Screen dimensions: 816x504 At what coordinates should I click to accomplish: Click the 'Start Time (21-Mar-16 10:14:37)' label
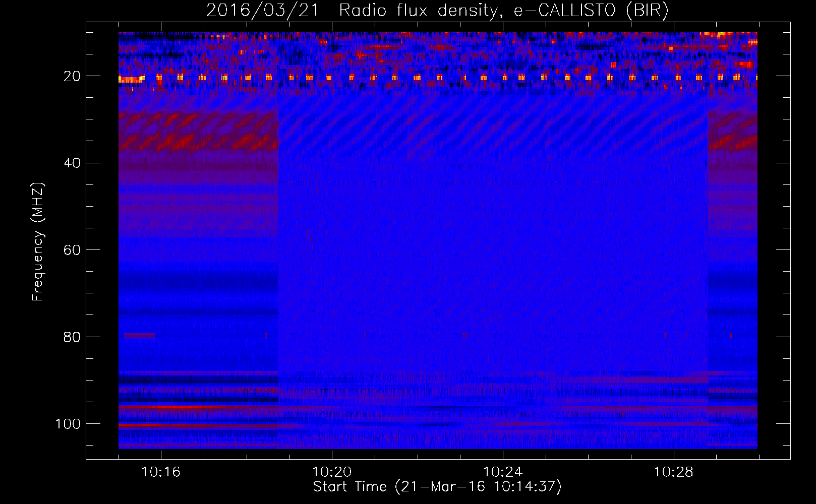pos(437,486)
